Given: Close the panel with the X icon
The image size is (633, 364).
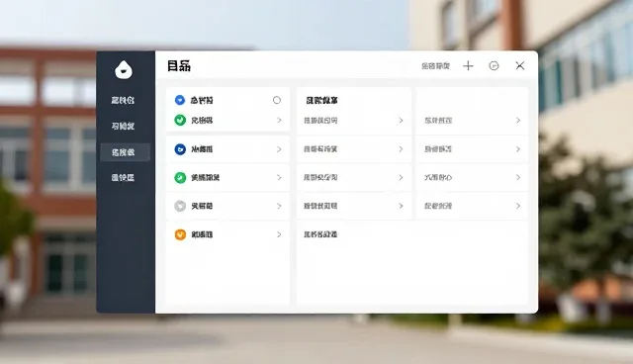Looking at the screenshot, I should tap(520, 65).
